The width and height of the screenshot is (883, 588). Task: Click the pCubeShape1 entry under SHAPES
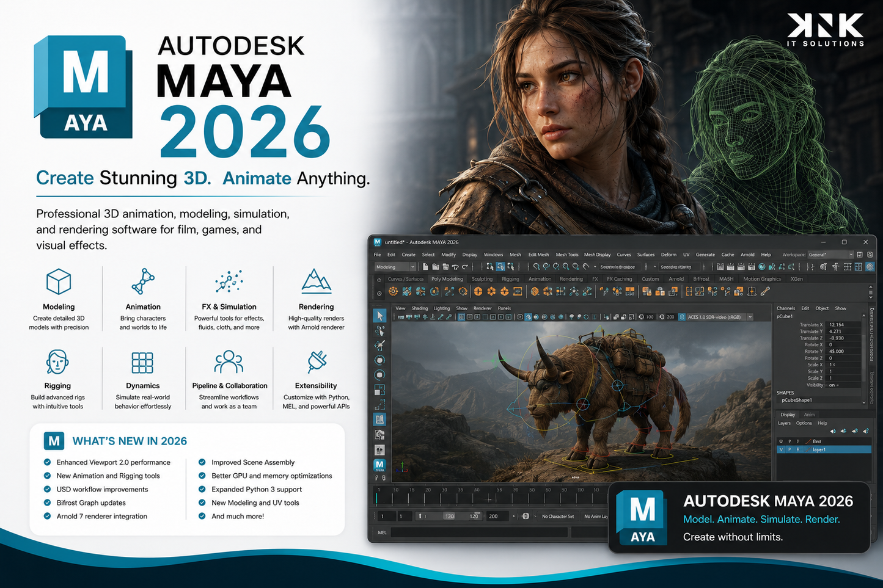point(797,401)
